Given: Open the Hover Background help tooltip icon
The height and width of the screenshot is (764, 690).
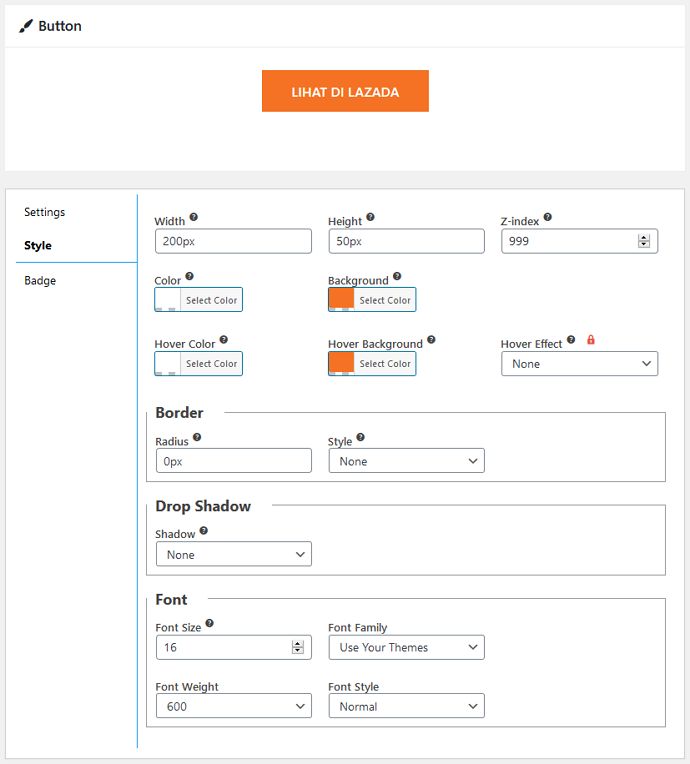Looking at the screenshot, I should (x=431, y=340).
